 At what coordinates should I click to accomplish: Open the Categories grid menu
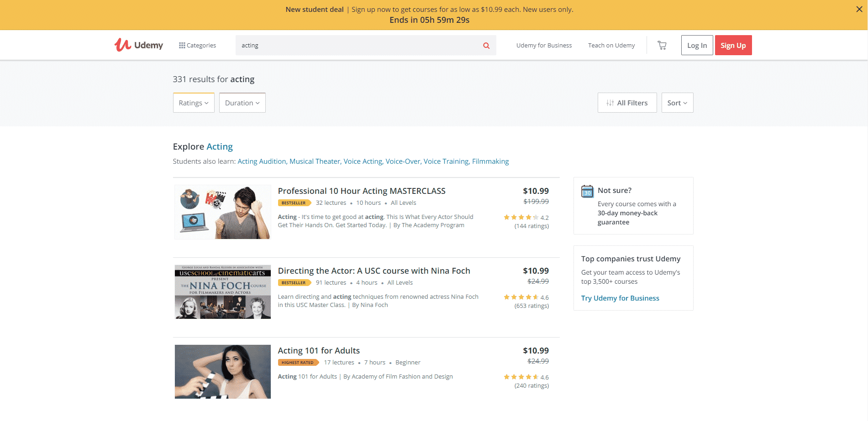[197, 45]
